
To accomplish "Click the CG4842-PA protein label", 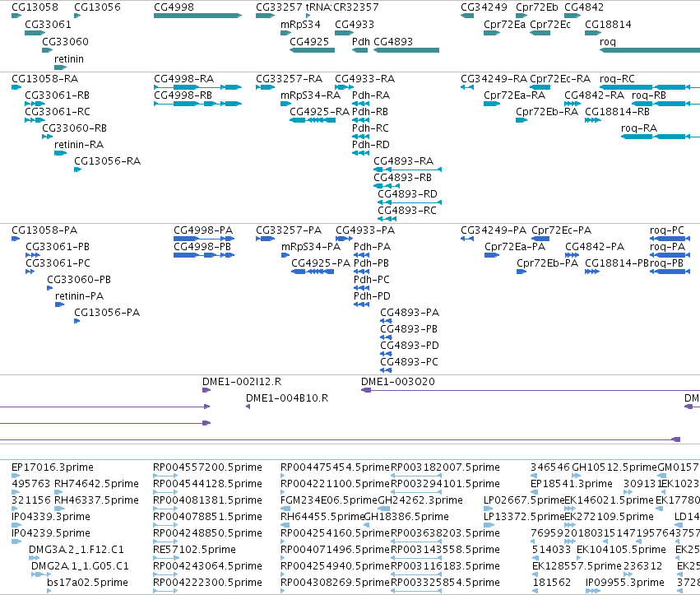I will click(595, 247).
